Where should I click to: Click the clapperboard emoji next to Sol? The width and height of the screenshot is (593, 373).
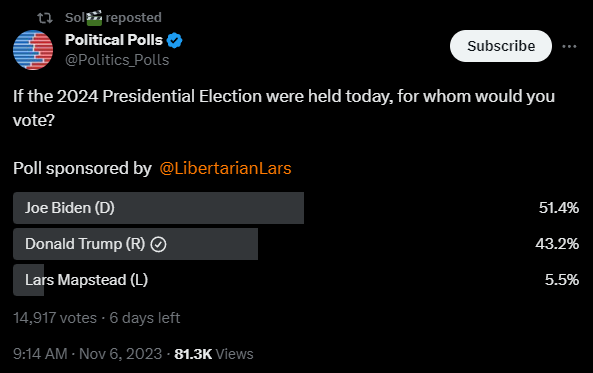(x=94, y=18)
